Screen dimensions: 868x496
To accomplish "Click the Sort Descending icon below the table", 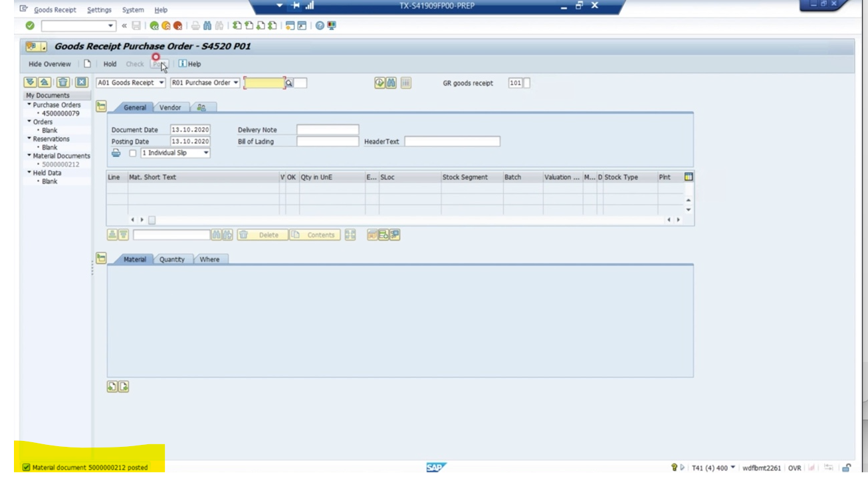I will 124,235.
